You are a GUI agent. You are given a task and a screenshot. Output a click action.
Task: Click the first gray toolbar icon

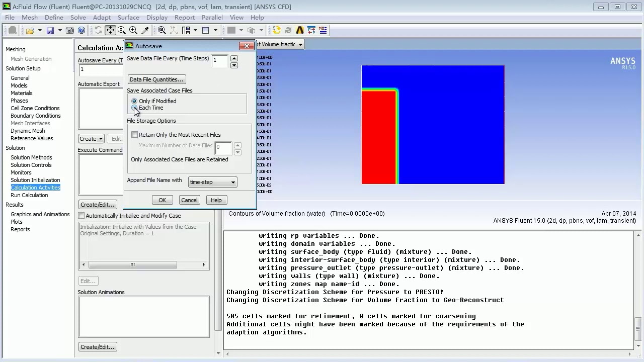13,30
